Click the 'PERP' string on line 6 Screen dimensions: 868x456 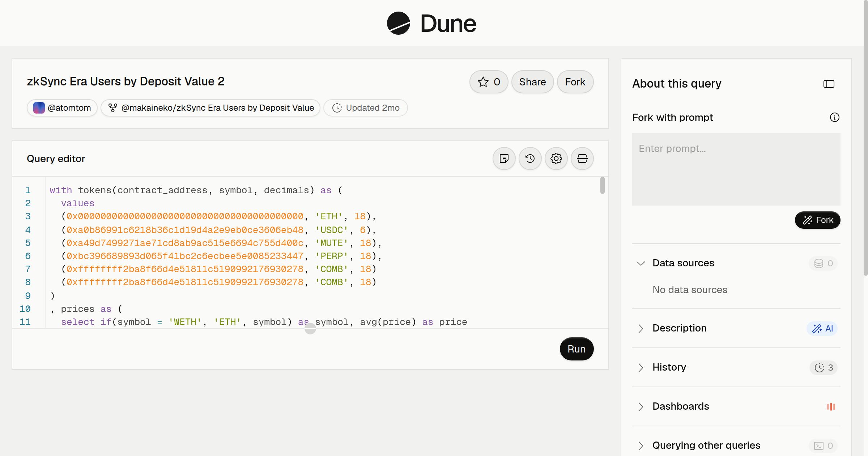pos(331,256)
